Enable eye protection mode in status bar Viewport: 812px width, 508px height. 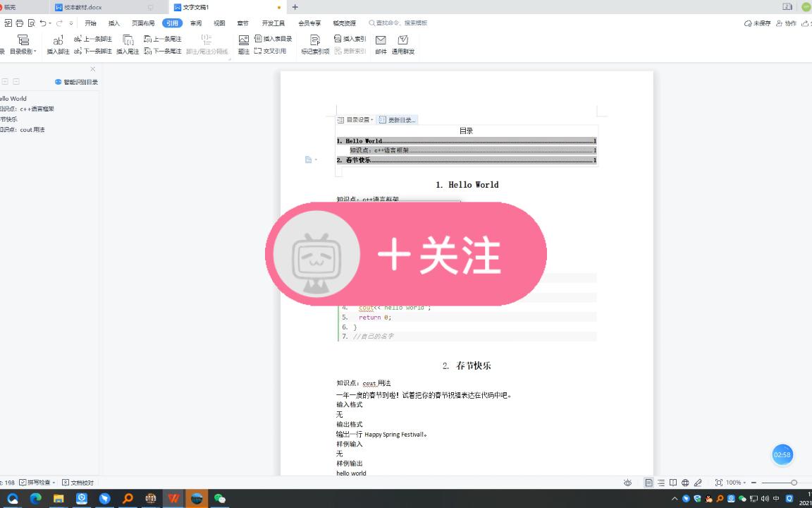tap(627, 482)
